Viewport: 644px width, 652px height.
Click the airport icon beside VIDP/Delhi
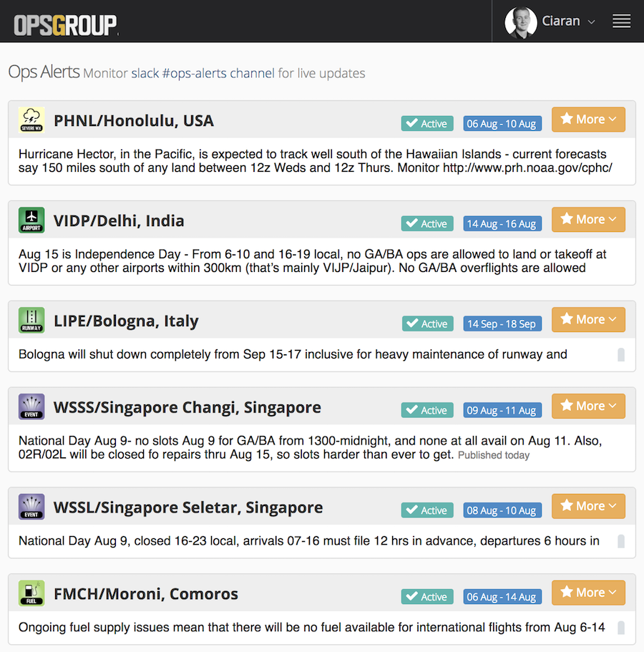pyautogui.click(x=31, y=220)
